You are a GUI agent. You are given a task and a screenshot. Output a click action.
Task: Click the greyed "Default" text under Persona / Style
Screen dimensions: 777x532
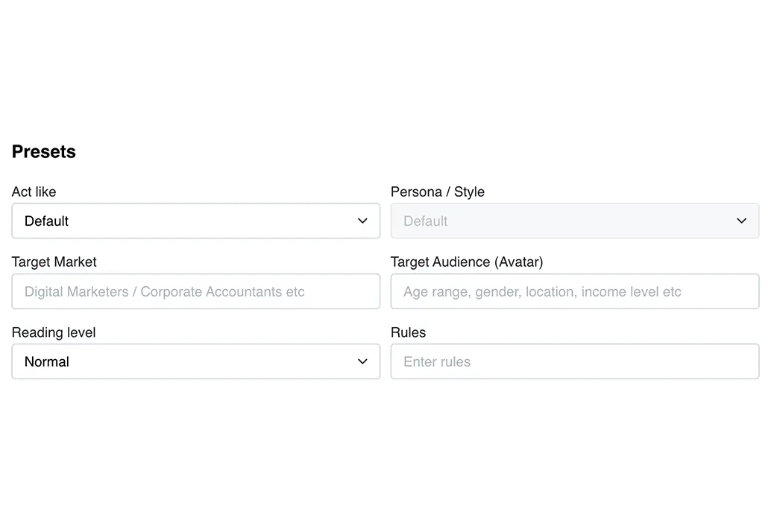click(x=425, y=221)
